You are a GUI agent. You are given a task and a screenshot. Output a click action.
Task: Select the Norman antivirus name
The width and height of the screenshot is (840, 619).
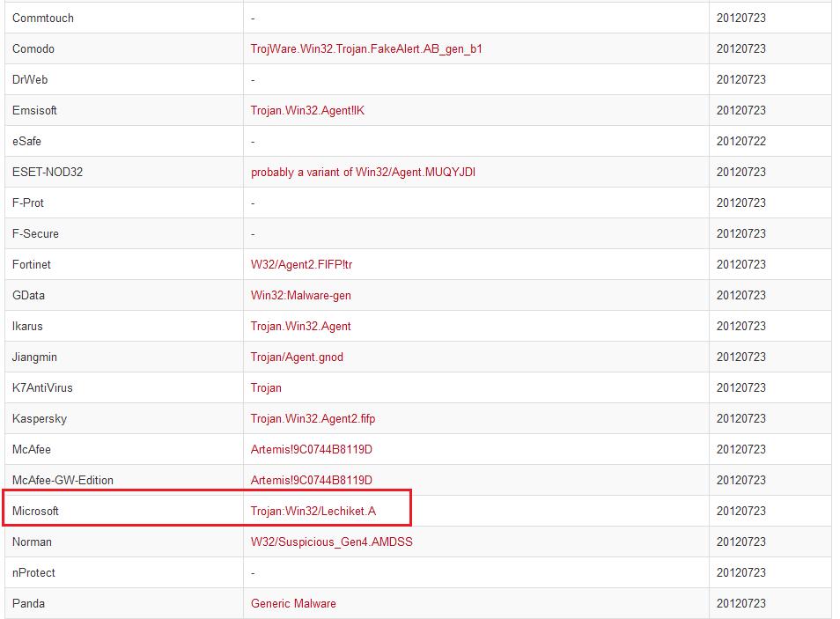tap(32, 542)
